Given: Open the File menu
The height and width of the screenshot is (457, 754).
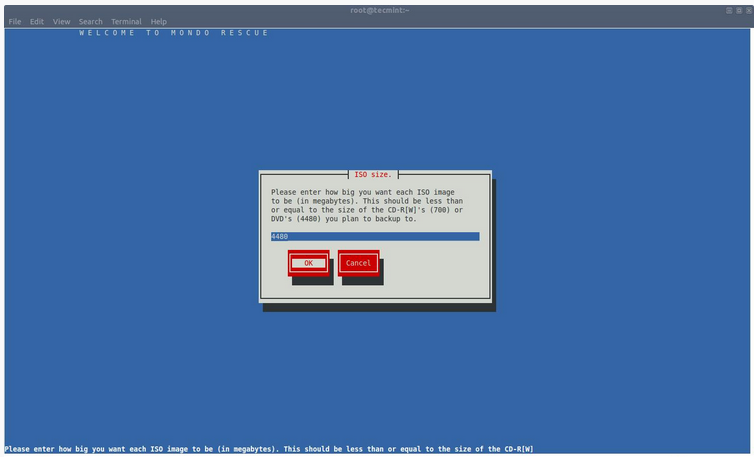Looking at the screenshot, I should [x=14, y=21].
